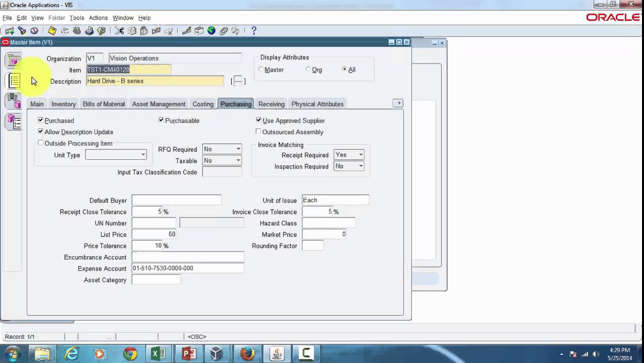This screenshot has height=363, width=644.
Task: Switch to the Costing tab
Action: pos(203,104)
